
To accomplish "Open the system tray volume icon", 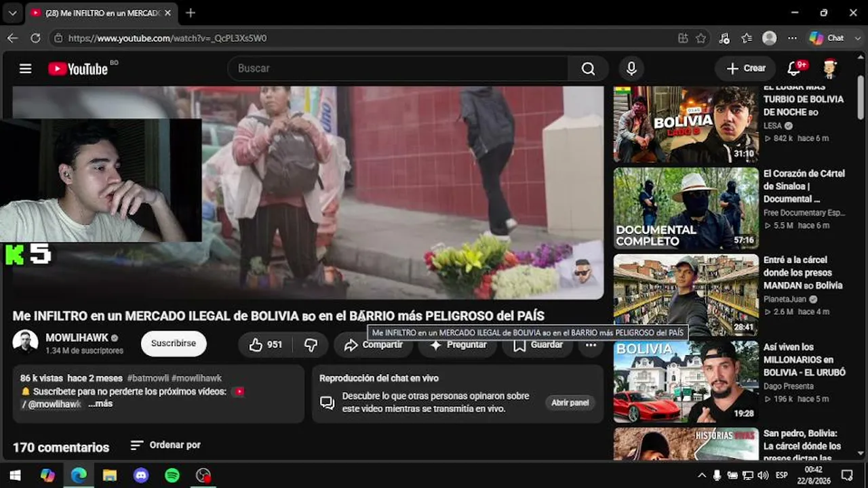I will tap(763, 475).
